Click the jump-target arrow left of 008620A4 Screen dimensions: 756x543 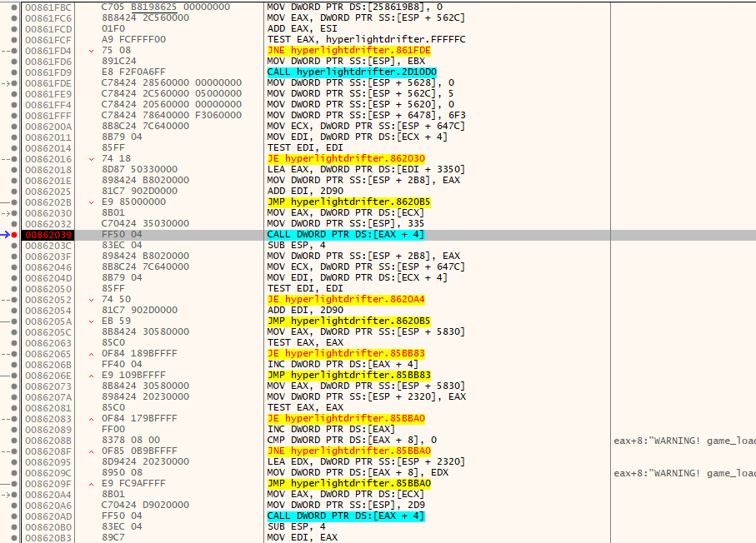coord(6,495)
